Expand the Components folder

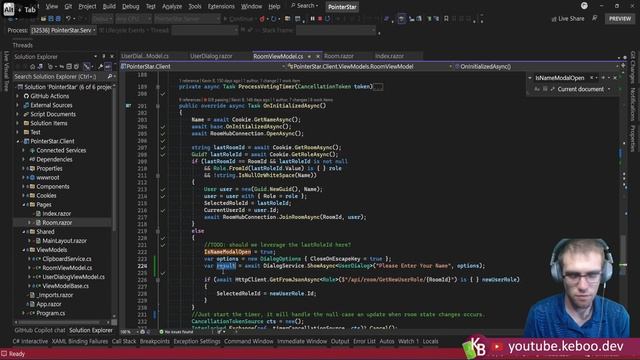pos(24,187)
